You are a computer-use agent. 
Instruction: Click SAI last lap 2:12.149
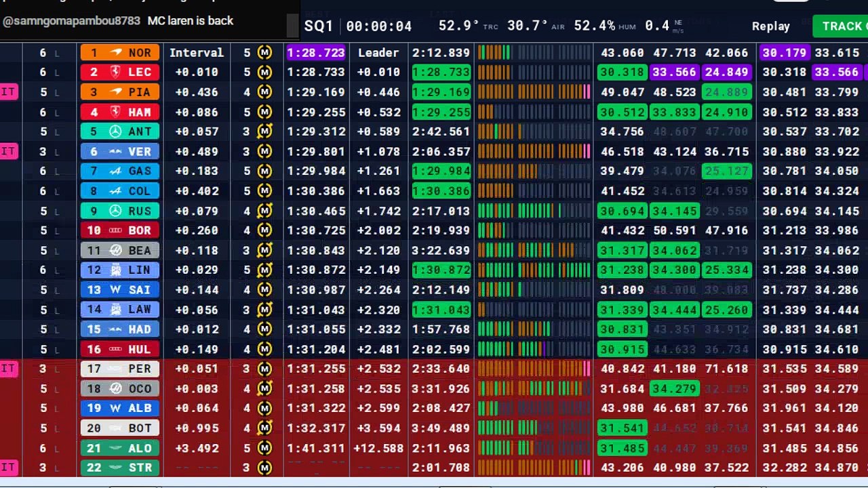click(x=441, y=289)
